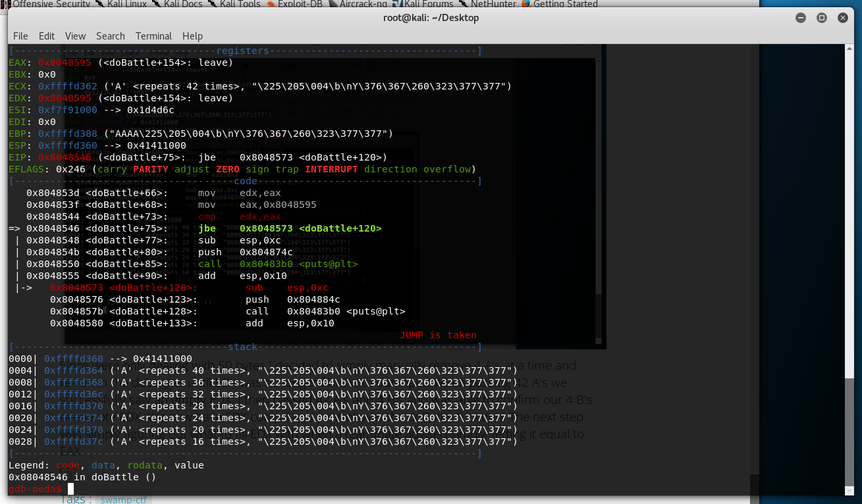
Task: Open the Help menu
Action: click(192, 36)
